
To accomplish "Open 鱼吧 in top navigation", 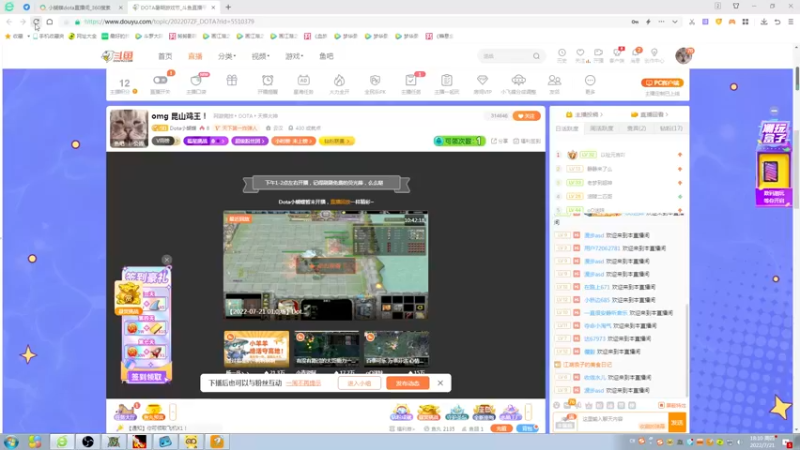I will (327, 56).
